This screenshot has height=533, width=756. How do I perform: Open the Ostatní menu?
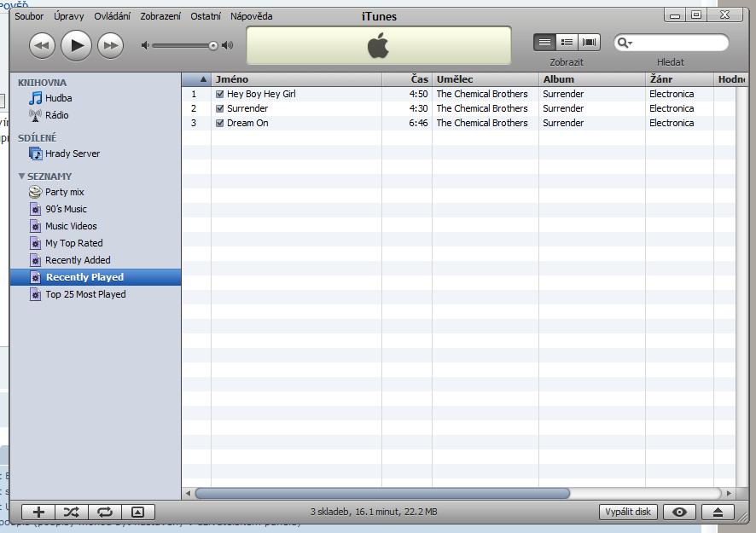tap(206, 16)
